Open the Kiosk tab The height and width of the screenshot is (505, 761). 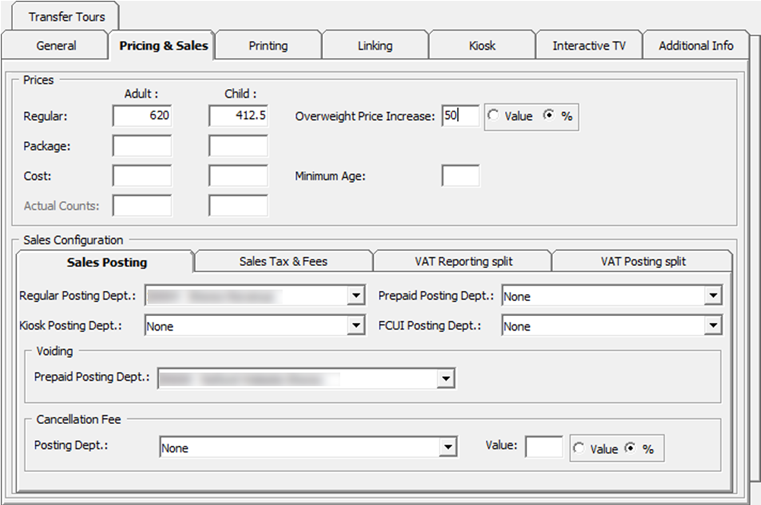(x=482, y=46)
